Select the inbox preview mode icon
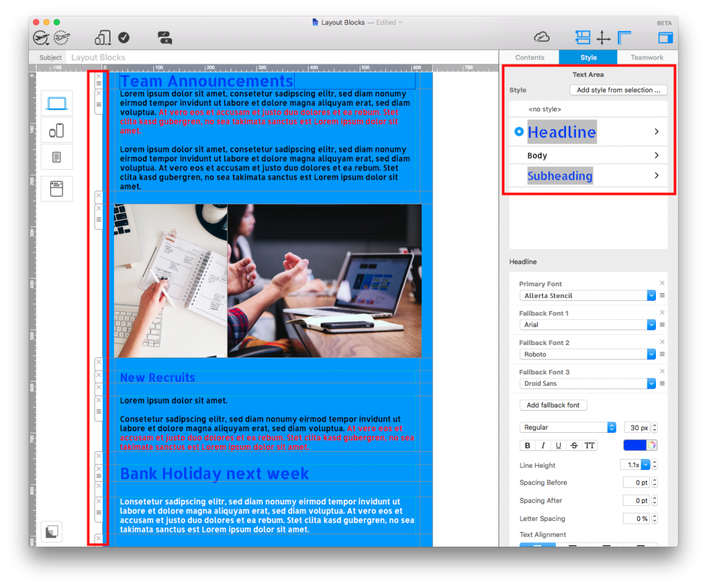The height and width of the screenshot is (588, 707). pos(57,189)
